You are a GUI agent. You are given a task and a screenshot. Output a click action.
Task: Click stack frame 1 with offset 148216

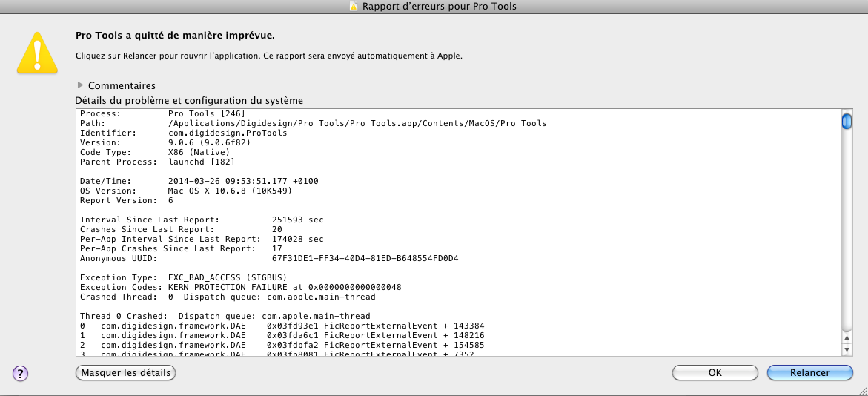(282, 336)
